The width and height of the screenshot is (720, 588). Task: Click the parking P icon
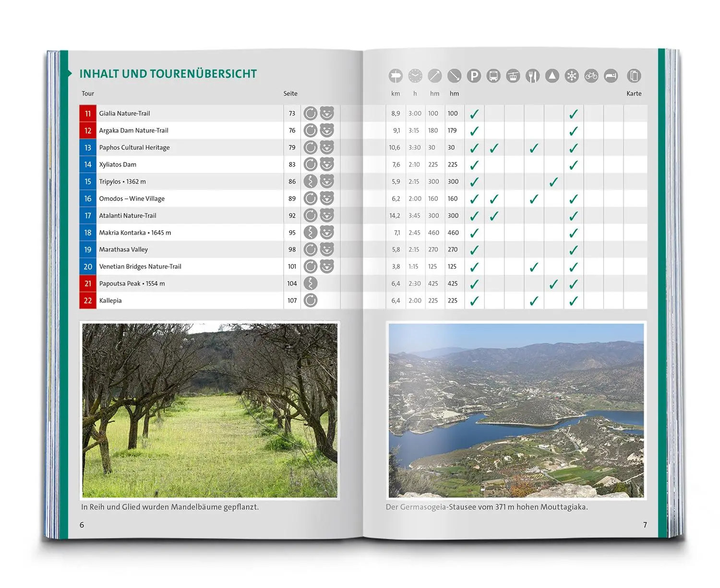tap(474, 76)
